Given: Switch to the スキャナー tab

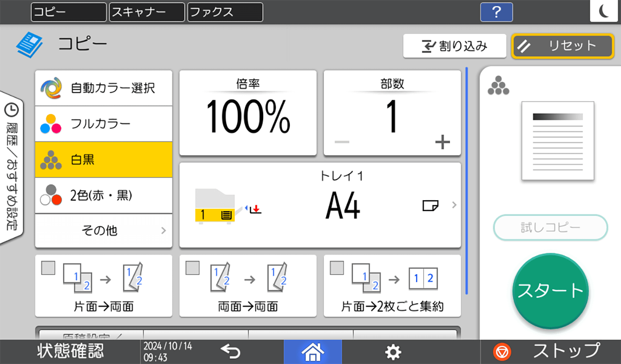Looking at the screenshot, I should pos(147,12).
